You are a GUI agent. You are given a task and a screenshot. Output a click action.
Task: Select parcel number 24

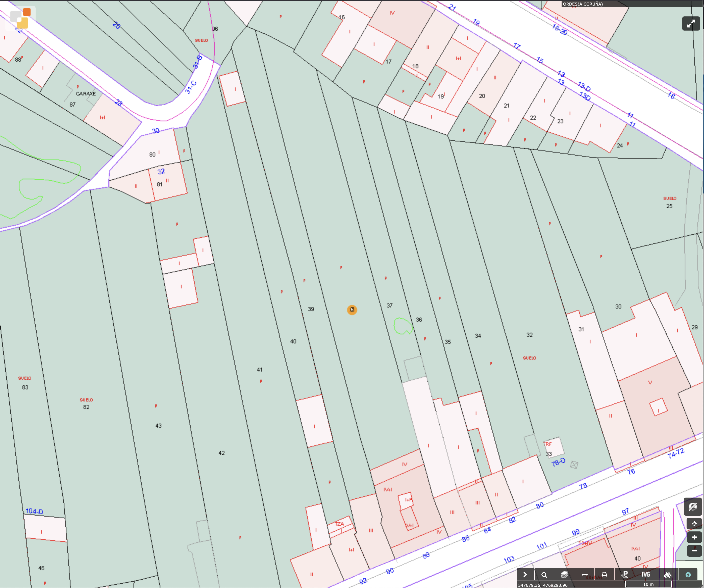coord(620,145)
